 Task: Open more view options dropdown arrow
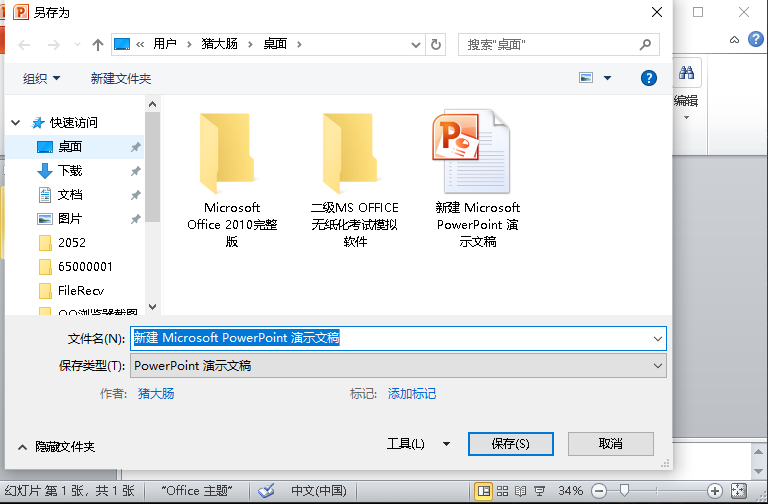pos(607,78)
